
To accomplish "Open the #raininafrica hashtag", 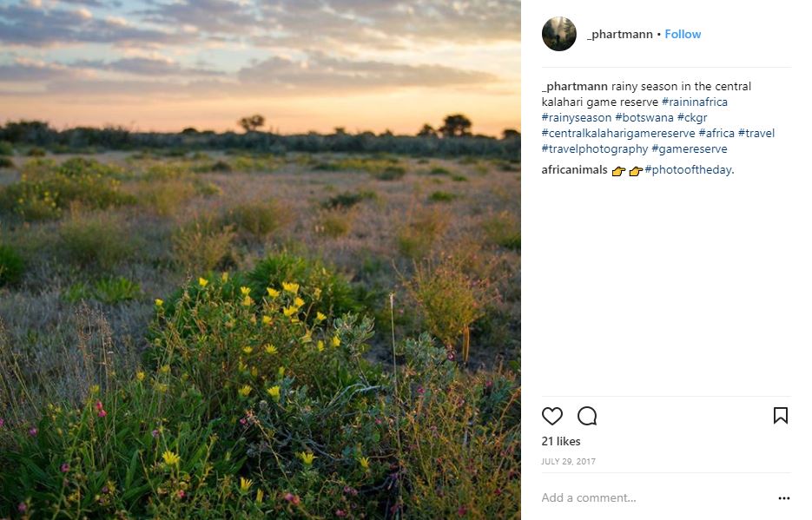I will point(694,102).
